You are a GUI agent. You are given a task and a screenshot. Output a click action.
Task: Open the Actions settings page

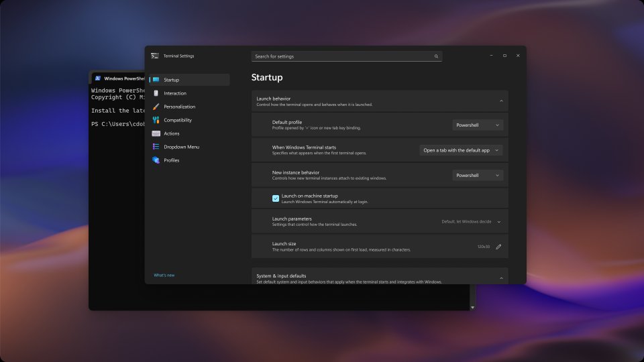coord(189,133)
